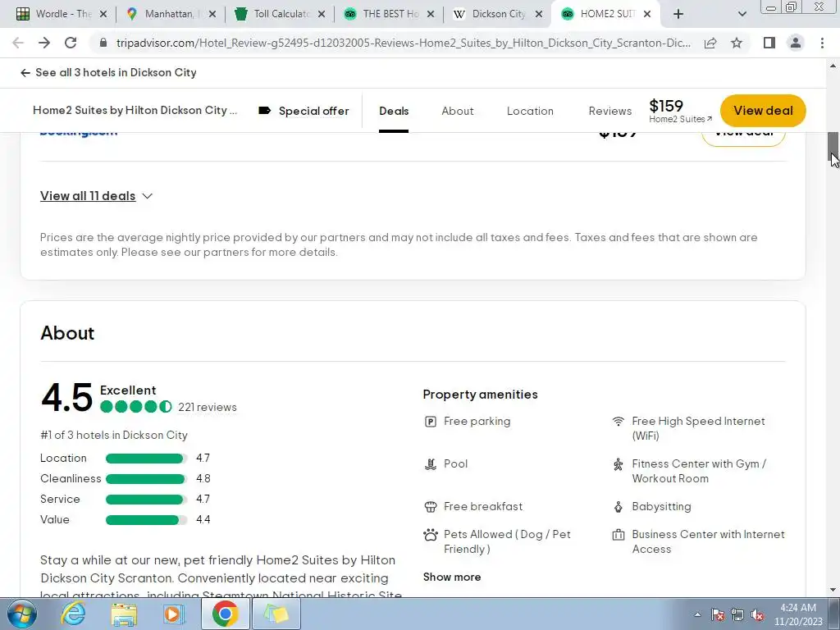The width and height of the screenshot is (840, 630).
Task: Select the About section tab
Action: (x=458, y=111)
